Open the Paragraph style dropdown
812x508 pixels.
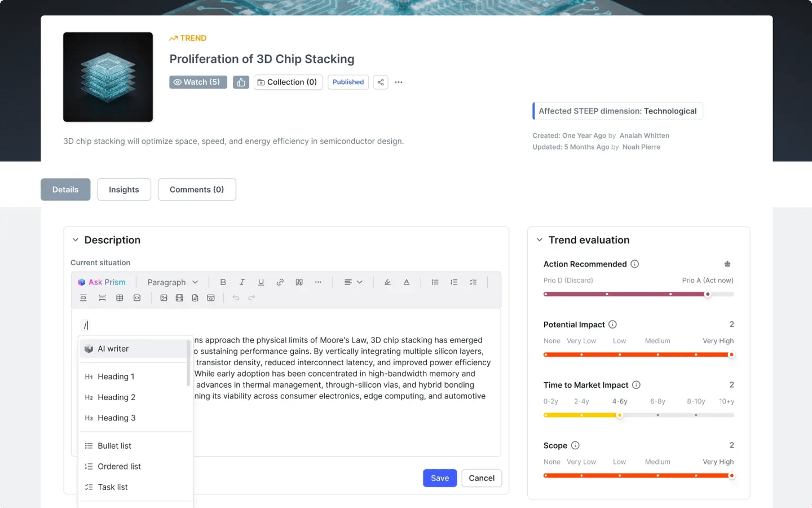(x=173, y=282)
